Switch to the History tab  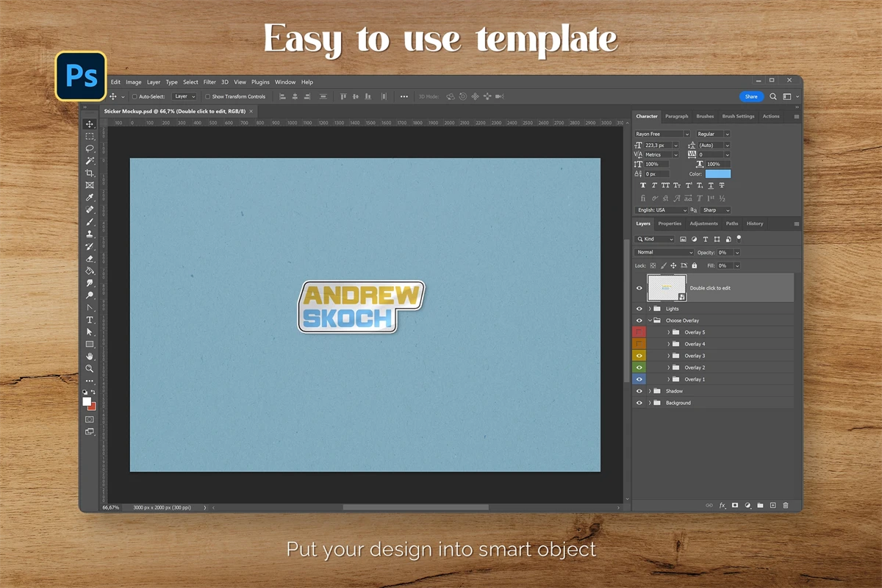click(x=754, y=223)
